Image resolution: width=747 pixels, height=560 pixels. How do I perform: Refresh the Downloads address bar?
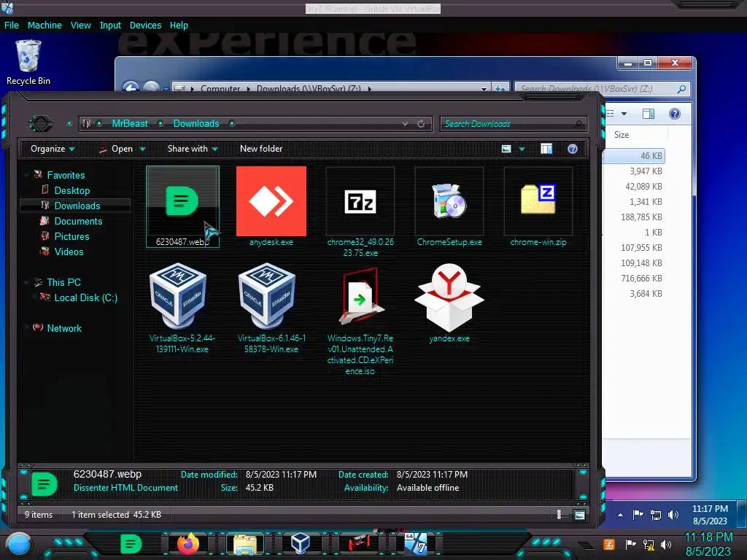tap(421, 124)
